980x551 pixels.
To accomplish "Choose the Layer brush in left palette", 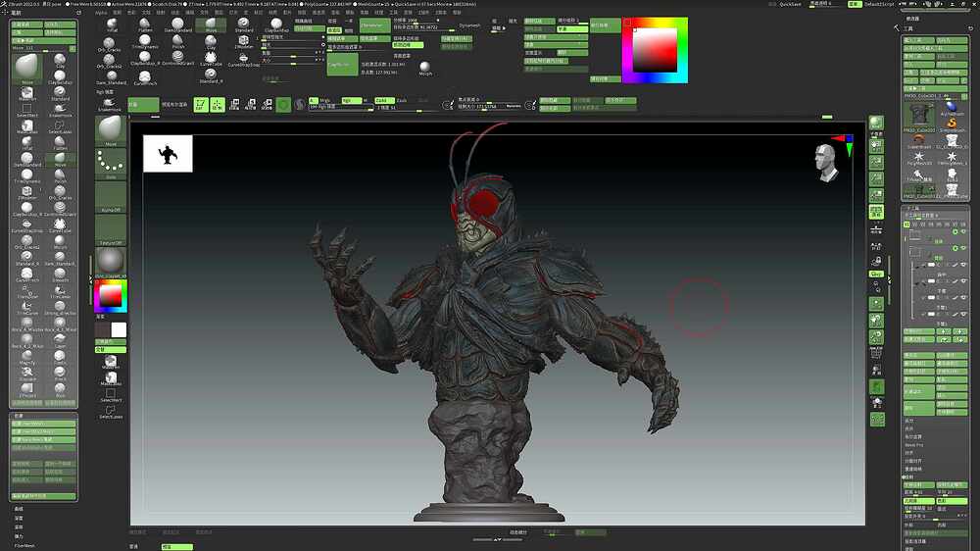I will (x=60, y=339).
